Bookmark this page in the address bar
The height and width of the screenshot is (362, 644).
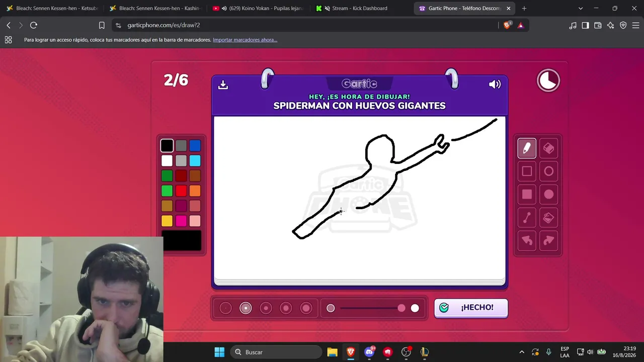[x=102, y=25]
